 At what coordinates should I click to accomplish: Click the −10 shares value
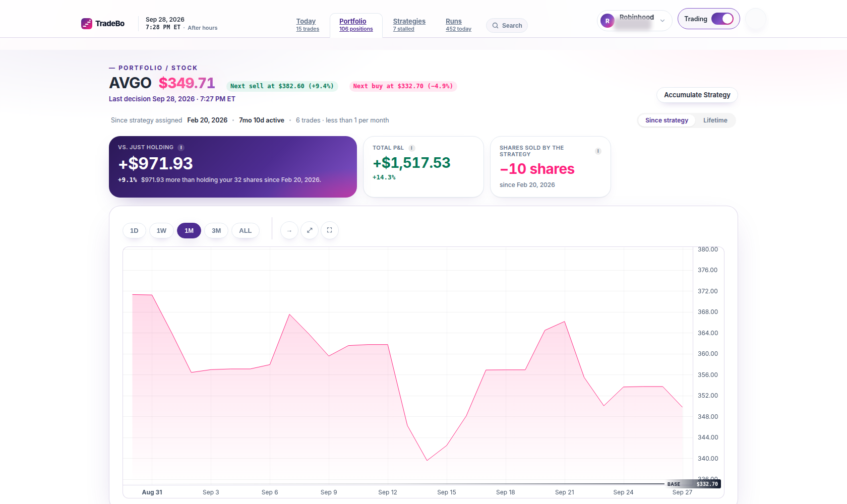(x=537, y=169)
